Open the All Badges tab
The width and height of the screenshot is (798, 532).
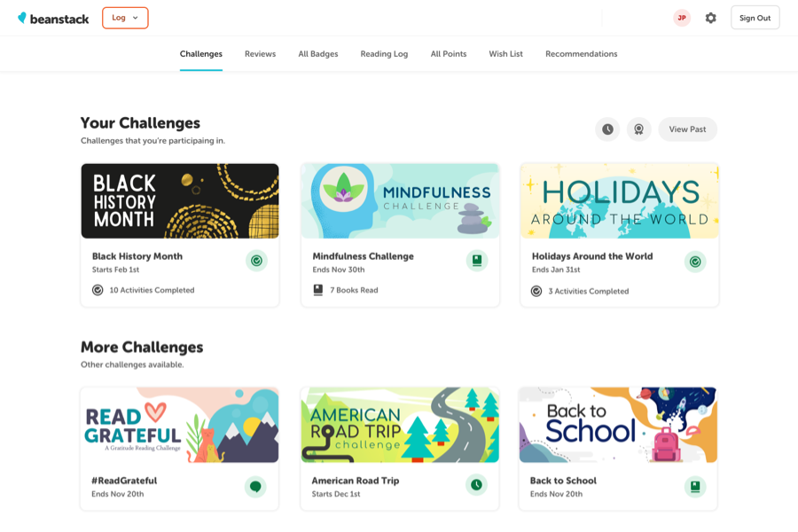pyautogui.click(x=317, y=54)
